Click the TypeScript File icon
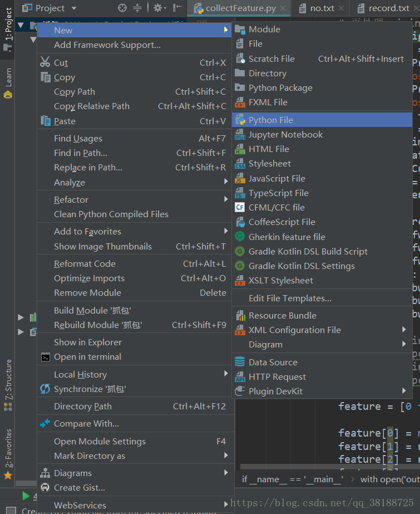Viewport: 420px width, 514px height. pos(240,193)
